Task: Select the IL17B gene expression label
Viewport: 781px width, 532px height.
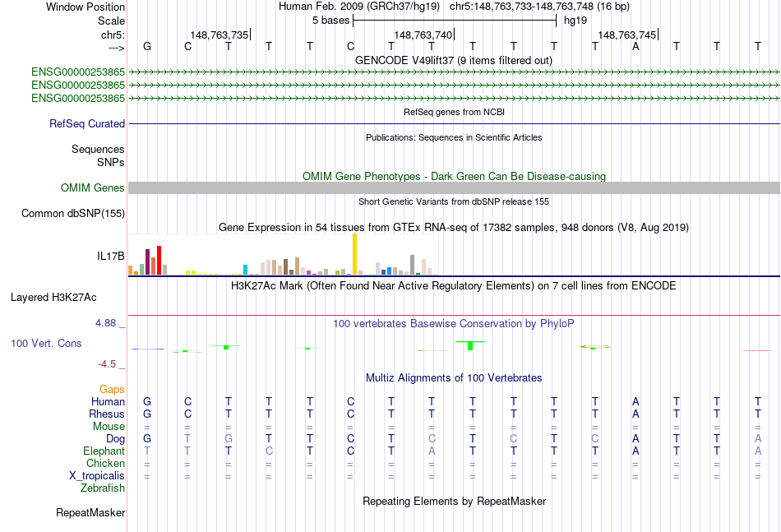Action: pyautogui.click(x=111, y=256)
